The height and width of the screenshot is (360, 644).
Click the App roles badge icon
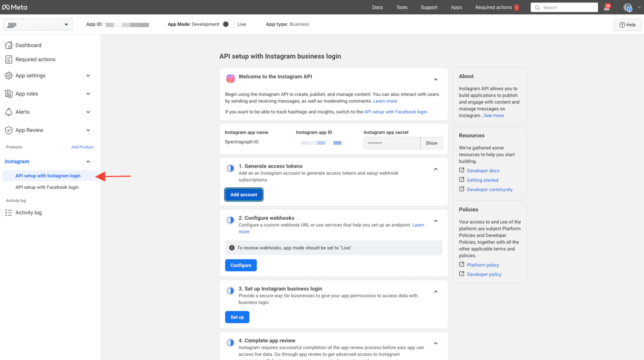(x=9, y=94)
